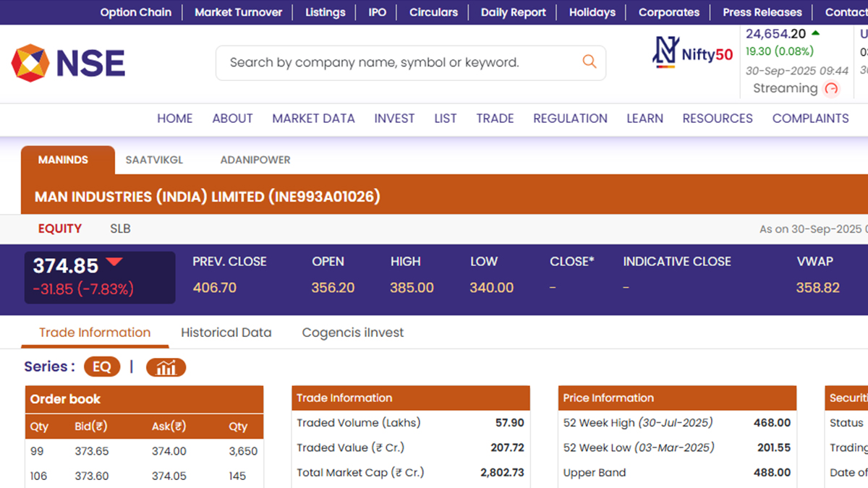Expand the INVEST navigation menu

(x=394, y=119)
